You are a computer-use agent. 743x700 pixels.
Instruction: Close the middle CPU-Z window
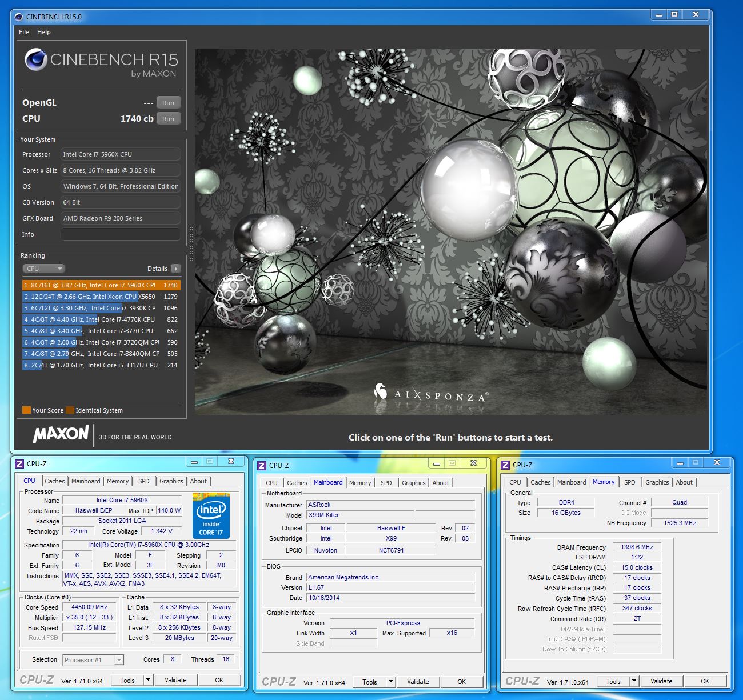[473, 463]
